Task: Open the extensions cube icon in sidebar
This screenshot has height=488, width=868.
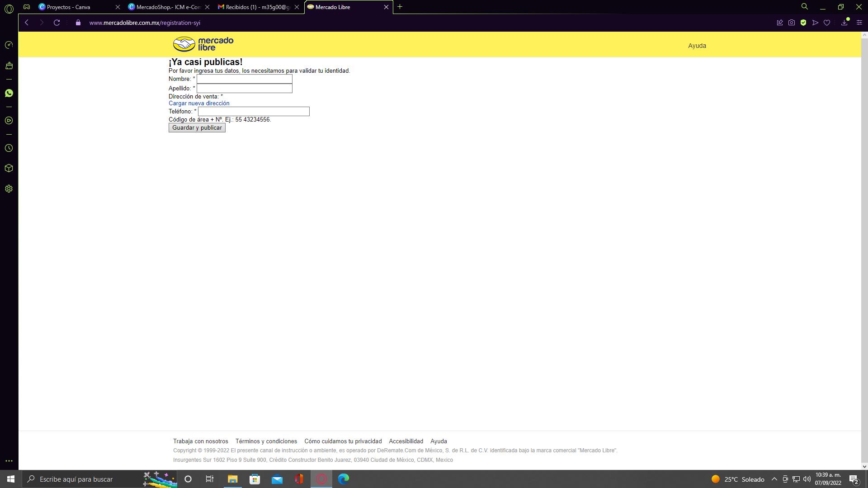Action: [x=9, y=168]
